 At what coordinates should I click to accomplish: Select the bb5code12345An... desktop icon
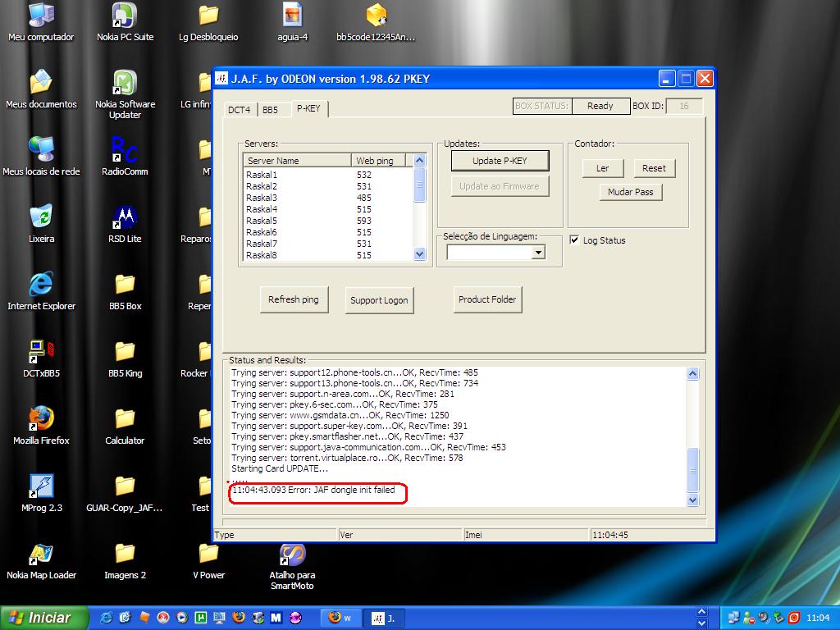pyautogui.click(x=376, y=23)
